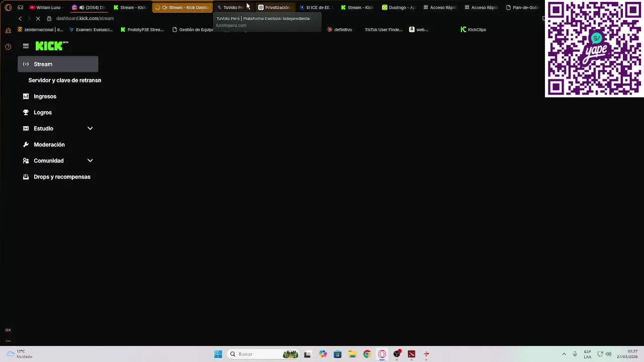Click the Ingresos icon
The height and width of the screenshot is (362, 644).
click(26, 96)
